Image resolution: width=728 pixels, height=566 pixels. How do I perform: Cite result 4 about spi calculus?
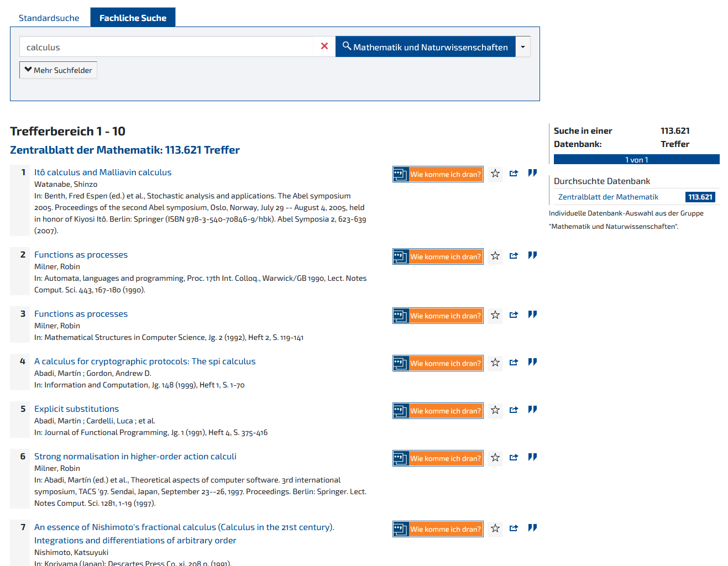[x=532, y=362]
